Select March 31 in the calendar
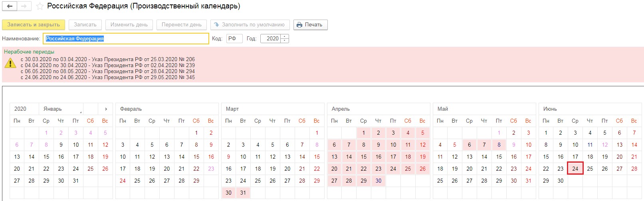This screenshot has width=644, height=201. tap(243, 193)
